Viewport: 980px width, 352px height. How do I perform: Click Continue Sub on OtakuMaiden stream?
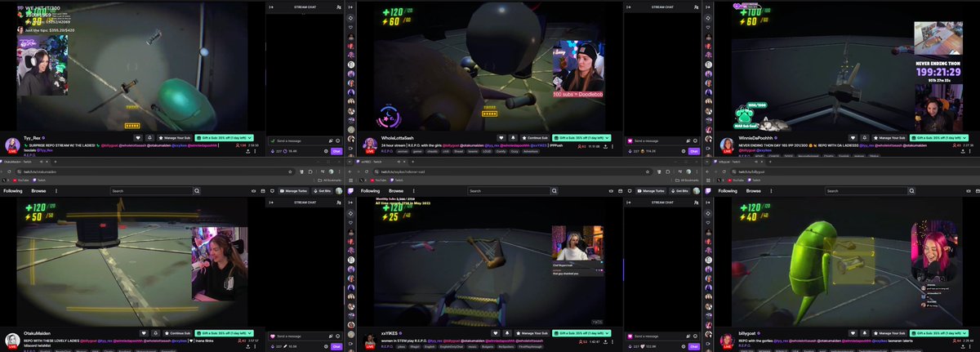coord(176,333)
